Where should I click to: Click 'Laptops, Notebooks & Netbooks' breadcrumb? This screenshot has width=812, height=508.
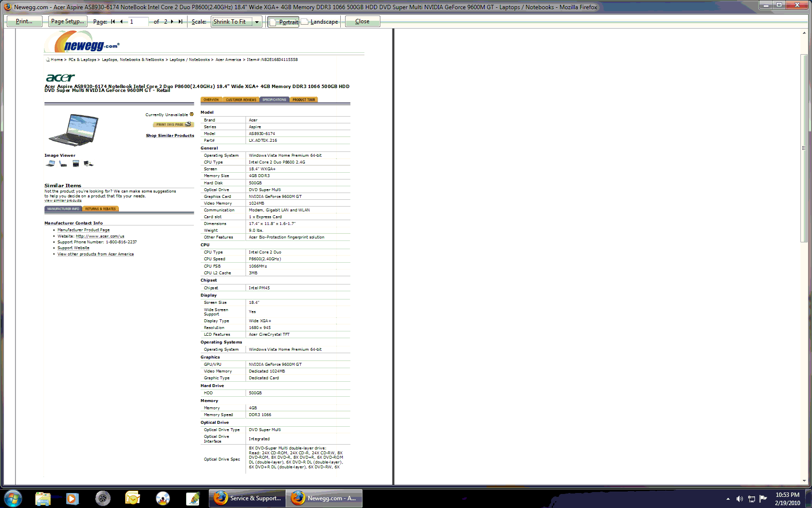133,60
